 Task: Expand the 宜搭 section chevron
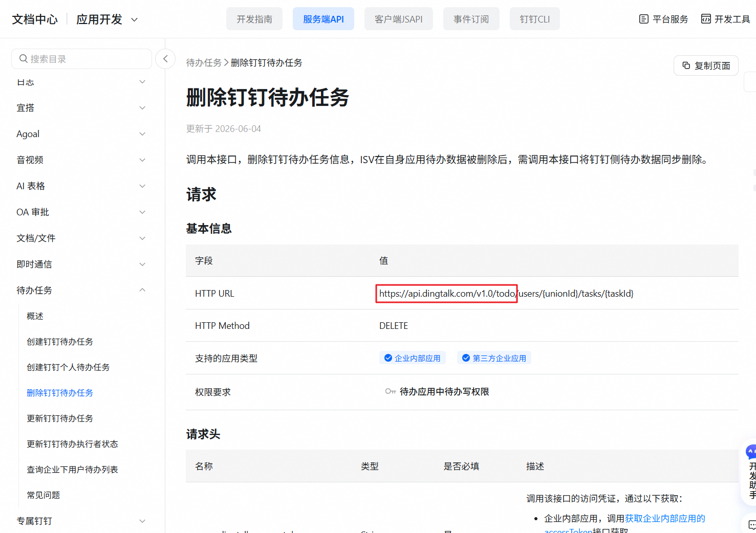click(x=142, y=108)
